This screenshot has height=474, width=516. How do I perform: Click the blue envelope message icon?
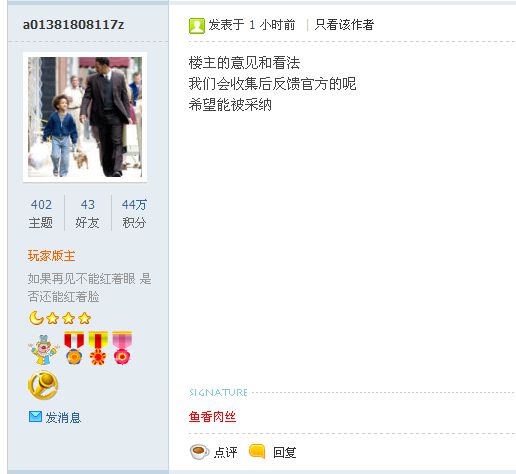pos(35,417)
